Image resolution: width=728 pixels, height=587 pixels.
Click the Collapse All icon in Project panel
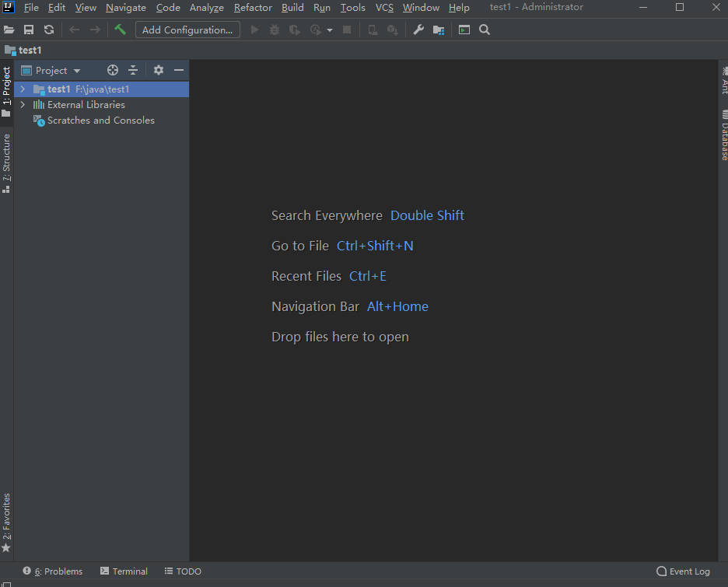click(133, 70)
